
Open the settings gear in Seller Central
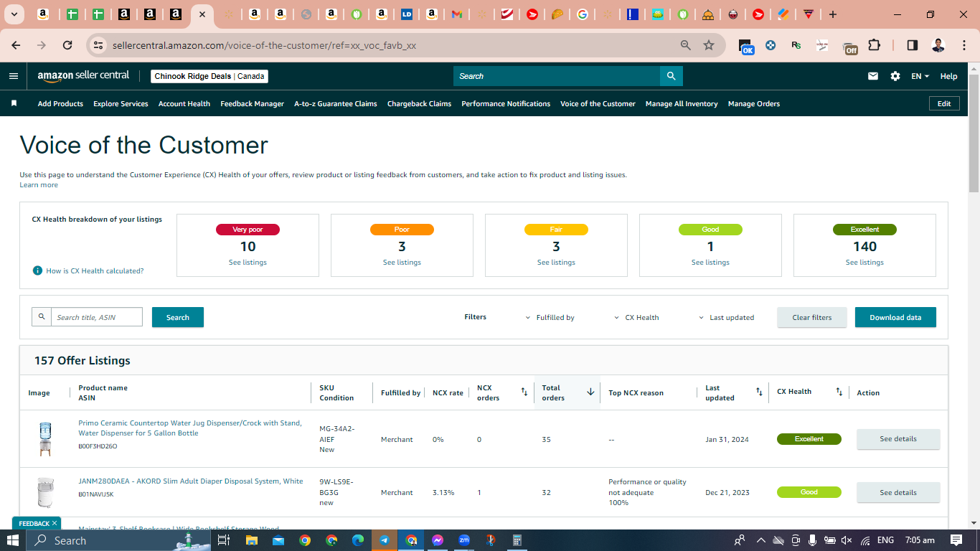click(x=895, y=76)
